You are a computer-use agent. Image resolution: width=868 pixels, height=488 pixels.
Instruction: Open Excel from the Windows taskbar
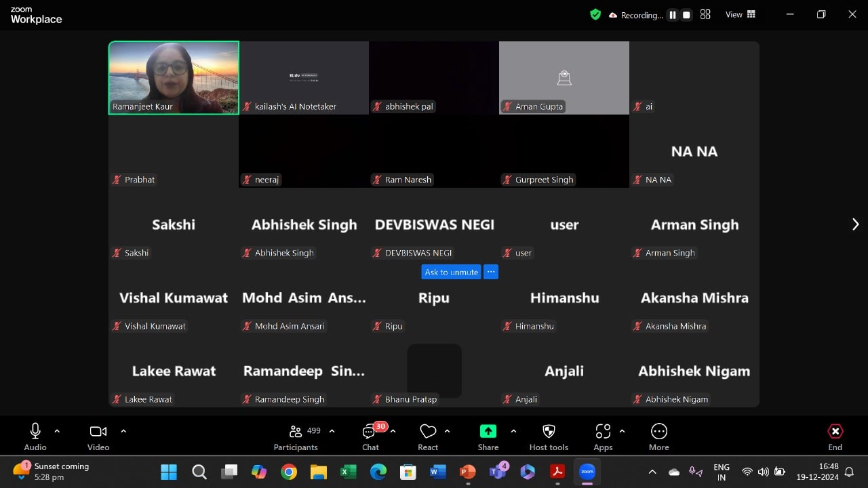coord(348,472)
